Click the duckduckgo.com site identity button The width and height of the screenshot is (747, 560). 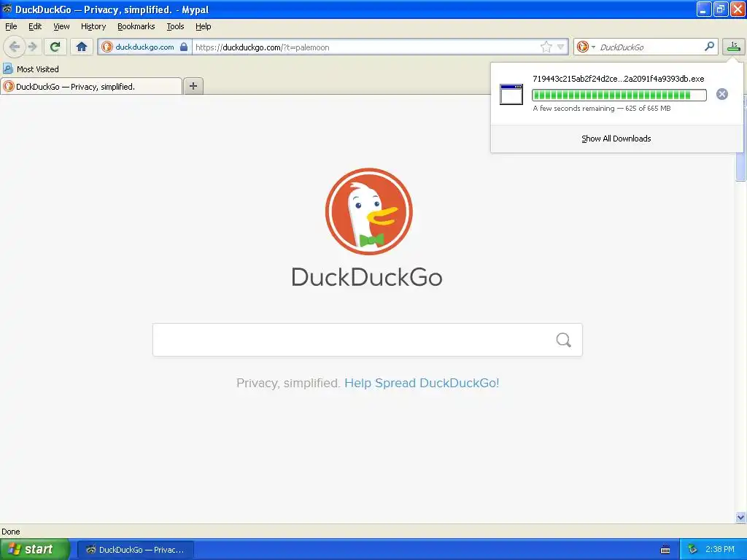point(145,47)
